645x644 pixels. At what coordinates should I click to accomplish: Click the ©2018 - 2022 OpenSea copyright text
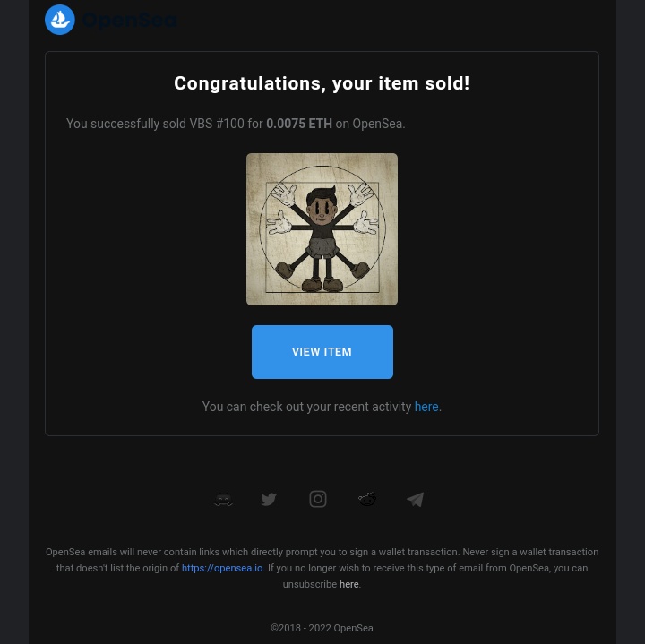[322, 628]
